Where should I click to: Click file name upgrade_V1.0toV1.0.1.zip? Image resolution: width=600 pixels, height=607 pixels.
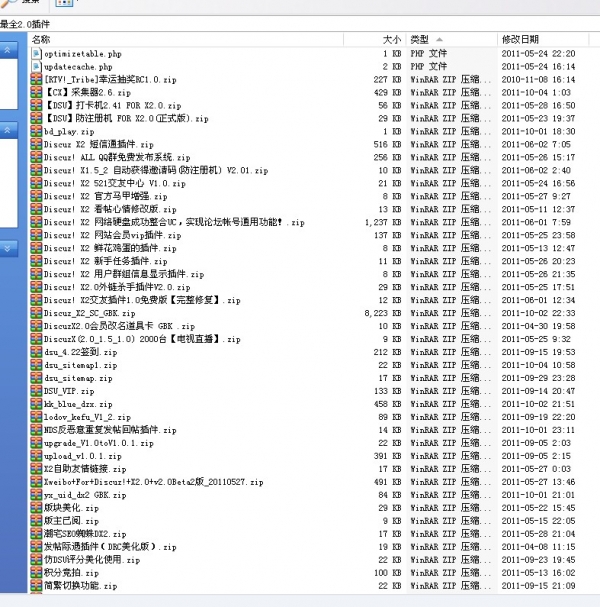99,443
